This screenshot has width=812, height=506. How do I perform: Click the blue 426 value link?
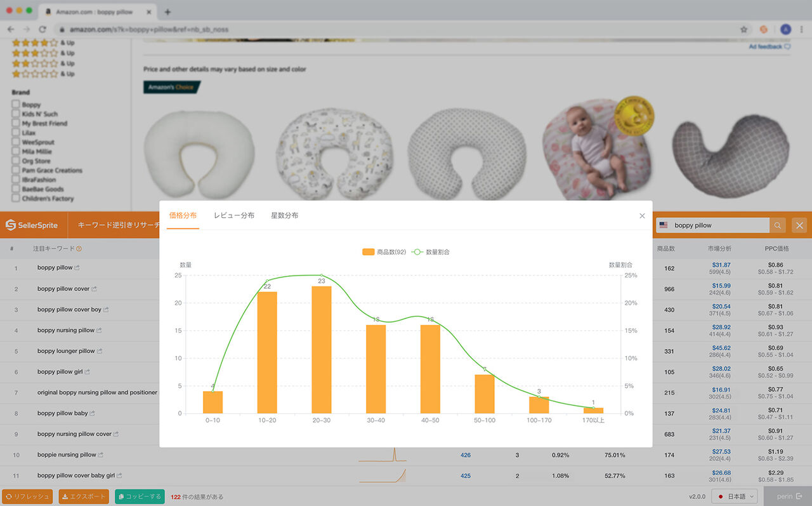coord(466,455)
